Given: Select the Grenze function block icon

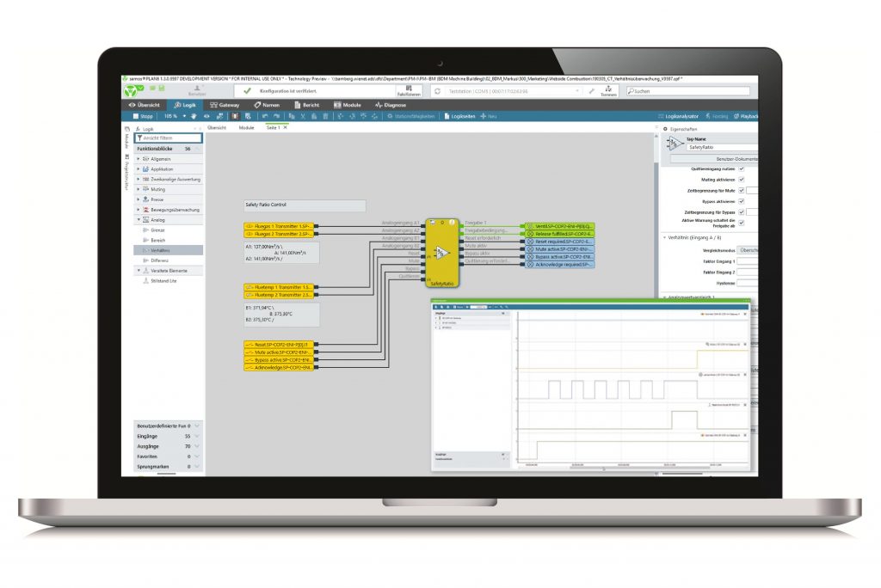Looking at the screenshot, I should click(144, 230).
